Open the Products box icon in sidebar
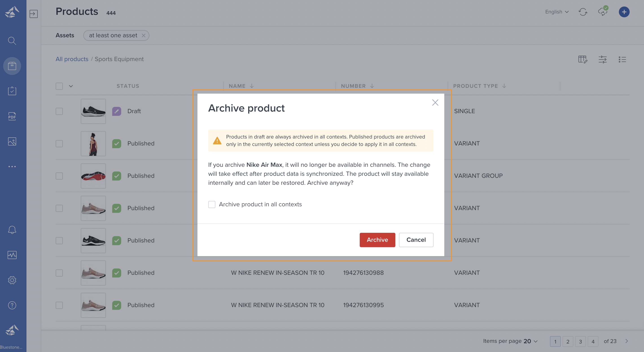This screenshot has height=352, width=644. tap(12, 66)
